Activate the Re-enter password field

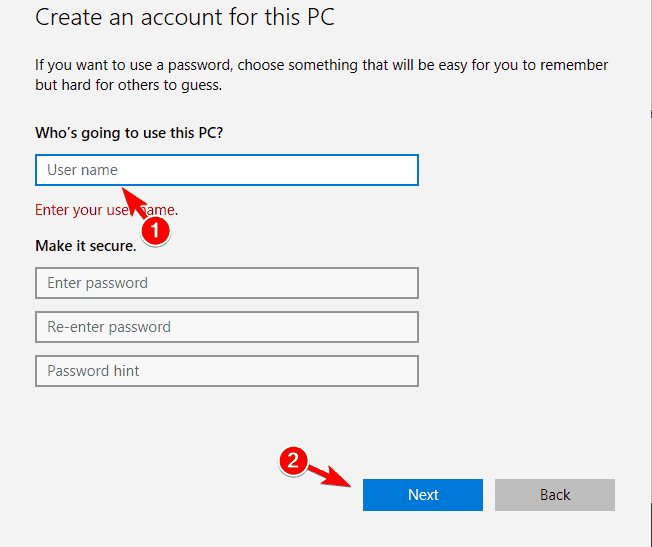click(x=227, y=327)
